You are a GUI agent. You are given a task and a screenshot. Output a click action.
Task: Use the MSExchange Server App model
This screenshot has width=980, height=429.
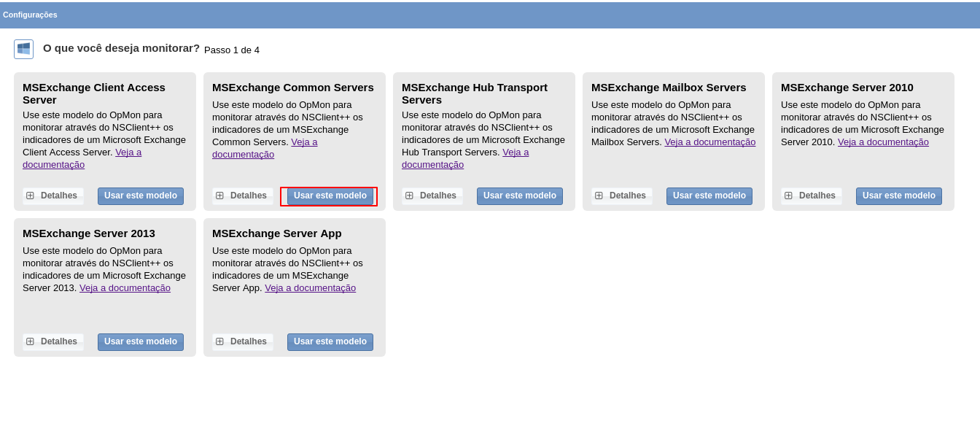pos(330,342)
